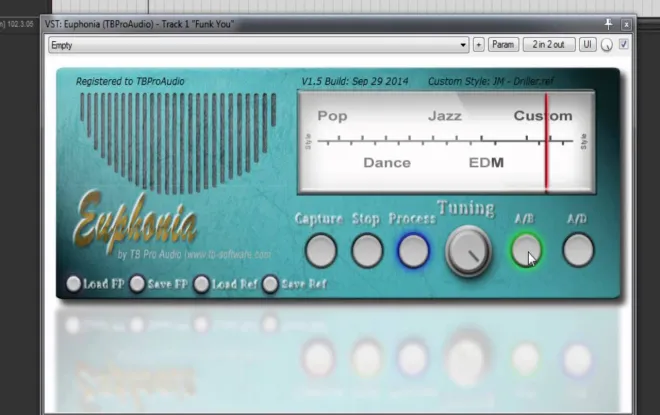The image size is (660, 415).
Task: Click the V1.5 Build version text
Action: click(355, 81)
